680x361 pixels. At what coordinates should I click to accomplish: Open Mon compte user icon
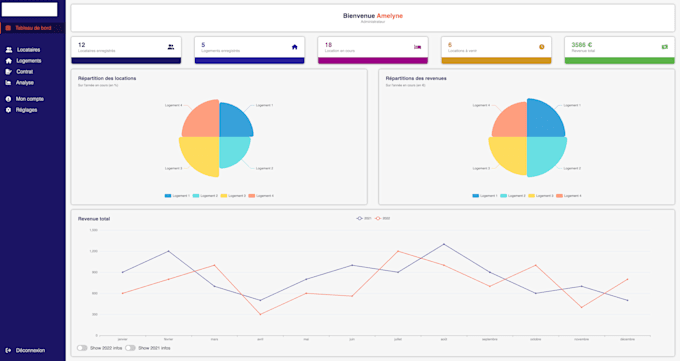(8, 99)
